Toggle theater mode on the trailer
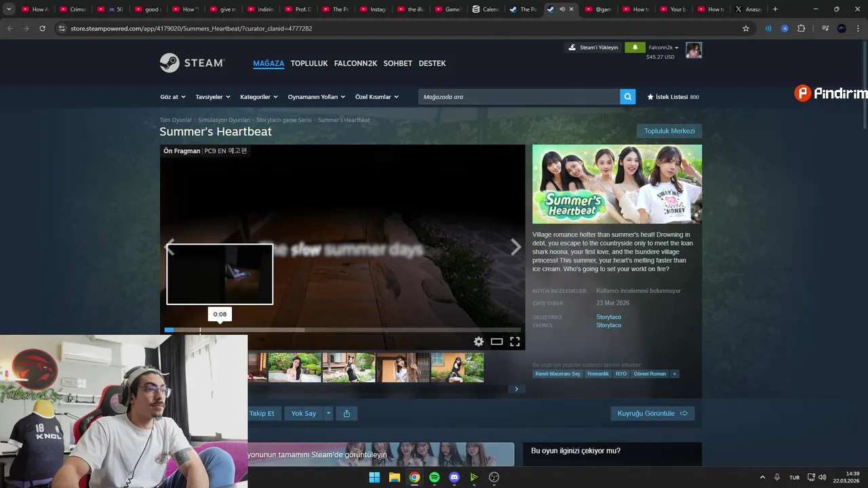This screenshot has width=868, height=488. [496, 342]
